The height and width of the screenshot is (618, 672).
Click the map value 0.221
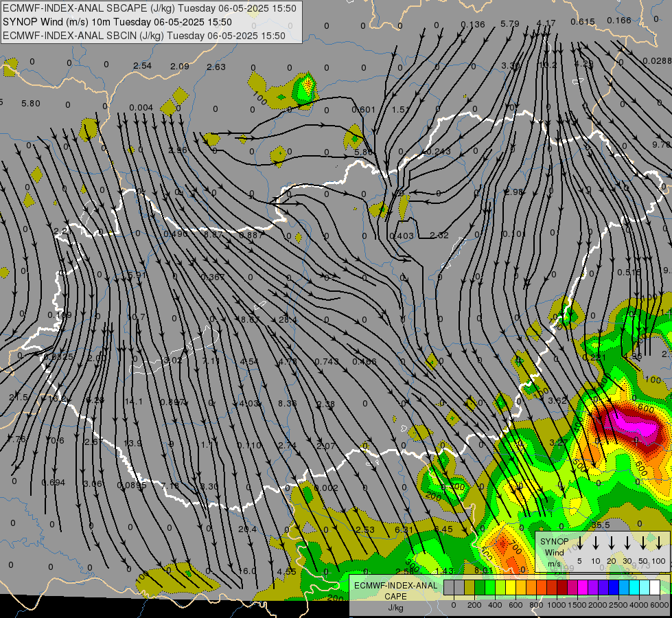tap(594, 357)
